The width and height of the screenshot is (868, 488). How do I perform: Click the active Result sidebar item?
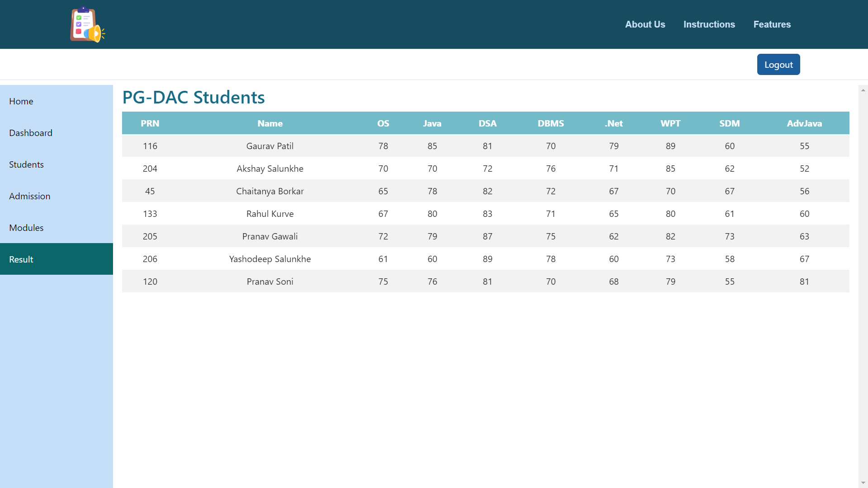click(x=21, y=259)
